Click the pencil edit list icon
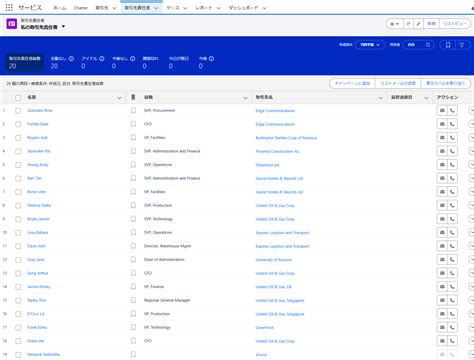 pyautogui.click(x=418, y=24)
